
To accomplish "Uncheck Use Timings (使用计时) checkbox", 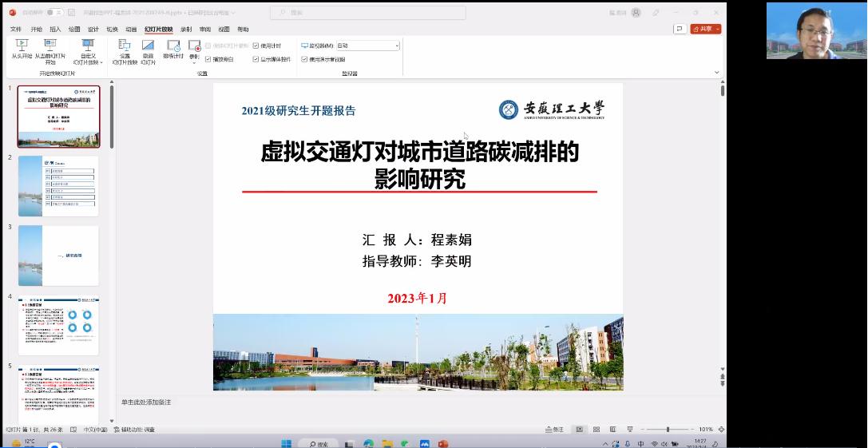I will click(256, 46).
